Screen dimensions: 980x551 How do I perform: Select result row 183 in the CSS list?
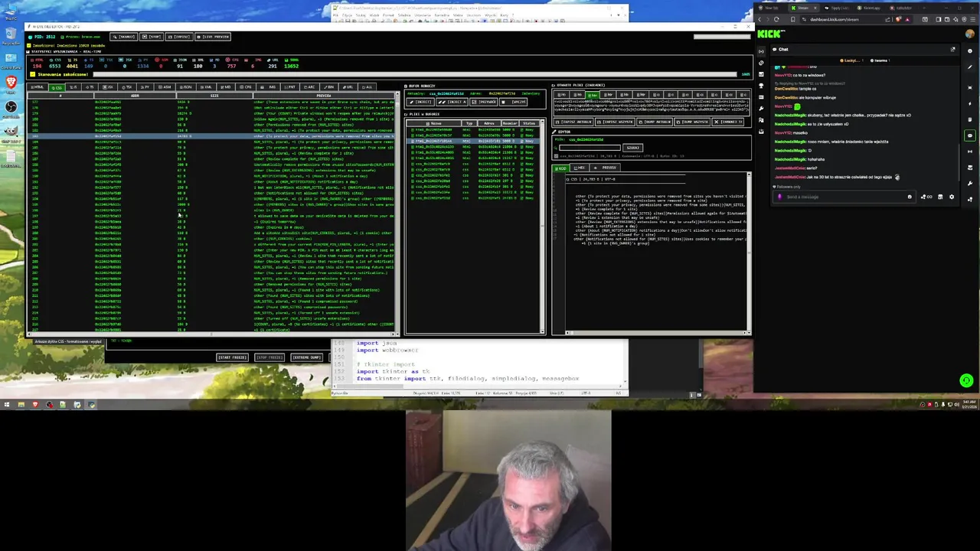click(x=212, y=135)
